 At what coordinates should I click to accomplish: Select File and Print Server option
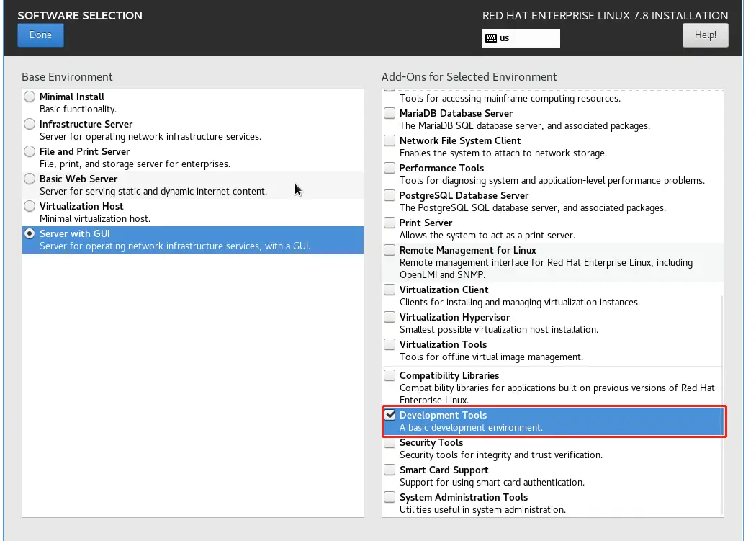click(30, 151)
